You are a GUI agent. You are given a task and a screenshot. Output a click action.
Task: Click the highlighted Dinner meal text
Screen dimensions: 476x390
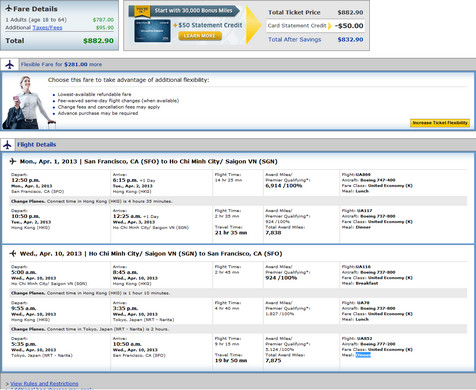coord(363,355)
